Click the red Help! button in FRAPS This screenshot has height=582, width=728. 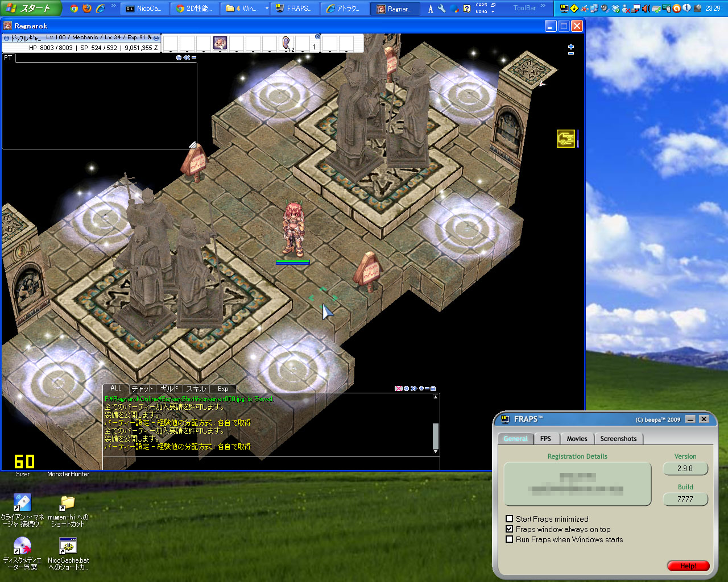(x=688, y=566)
